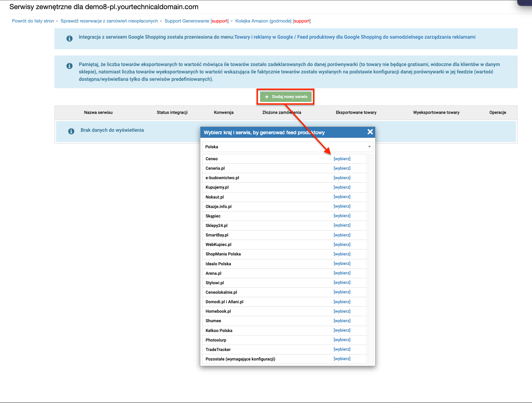The height and width of the screenshot is (403, 532).
Task: Choose wybierz next to Ceneo
Action: (342, 159)
